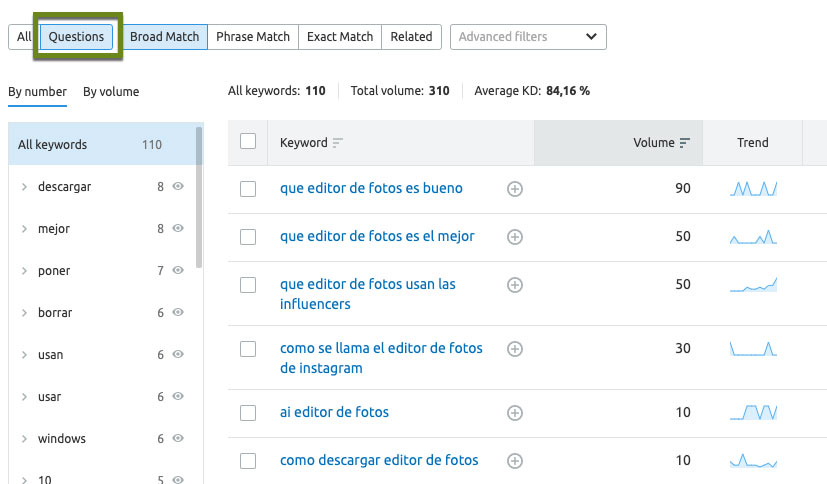Open trend chart for 'es bueno' keyword
Image resolution: width=827 pixels, height=484 pixels.
(753, 188)
